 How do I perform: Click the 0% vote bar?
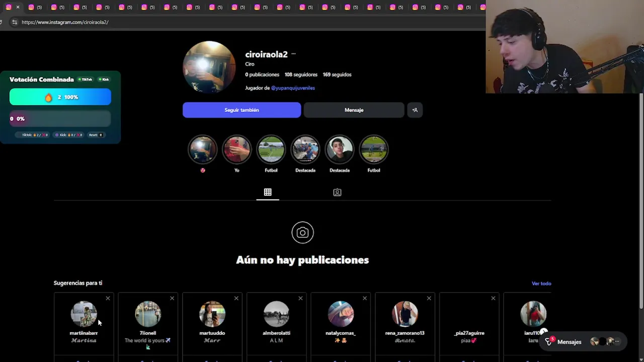click(60, 119)
